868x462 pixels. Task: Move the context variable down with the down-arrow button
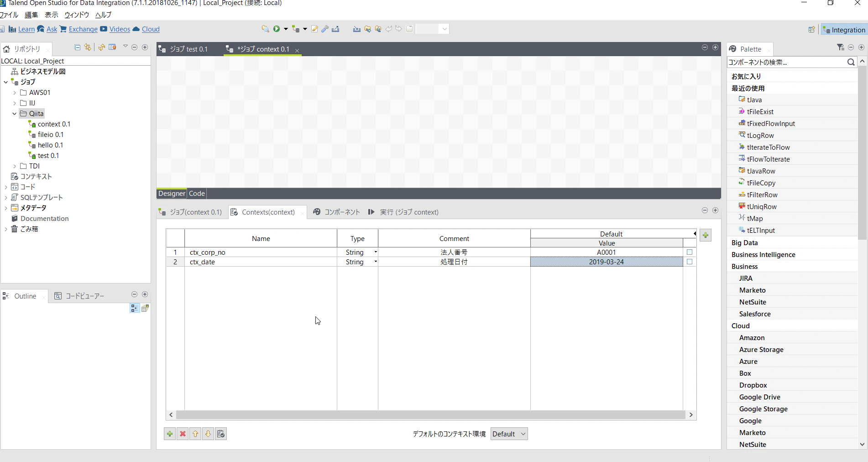coord(208,434)
